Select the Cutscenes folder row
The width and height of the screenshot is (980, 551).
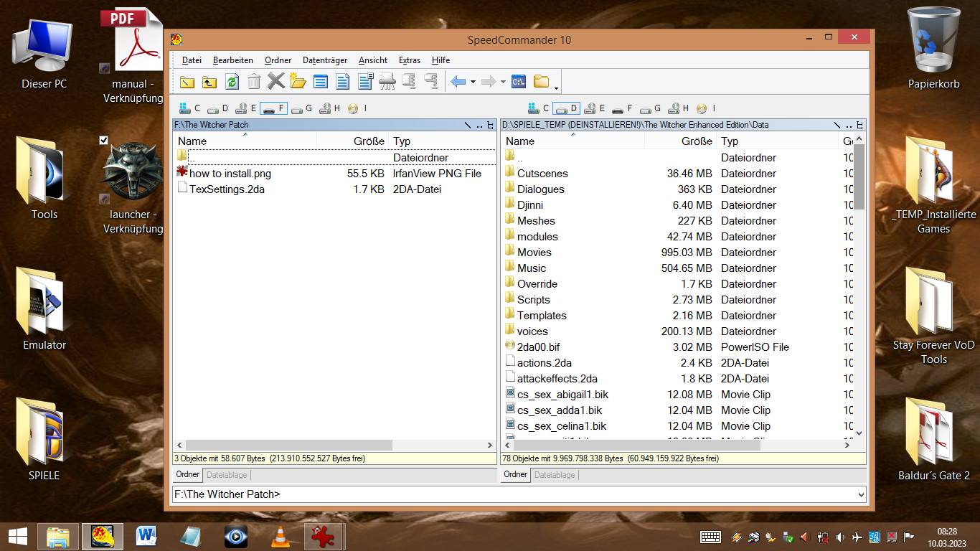pyautogui.click(x=677, y=173)
